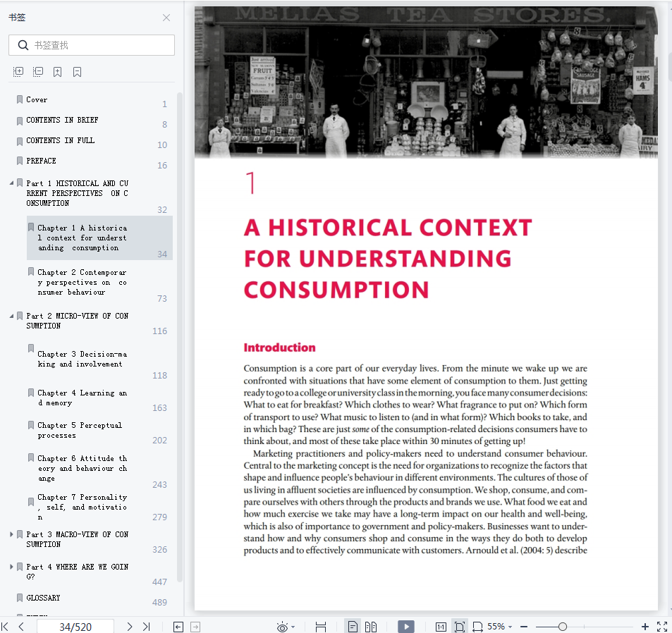The height and width of the screenshot is (633, 672).
Task: Open Chapter 7 Personality, self, motivation
Action: (x=83, y=507)
